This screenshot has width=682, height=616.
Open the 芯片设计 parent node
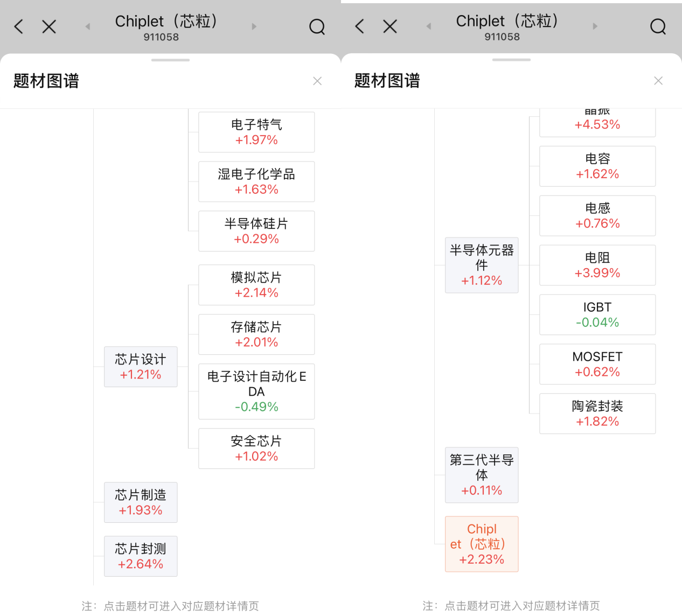click(141, 367)
